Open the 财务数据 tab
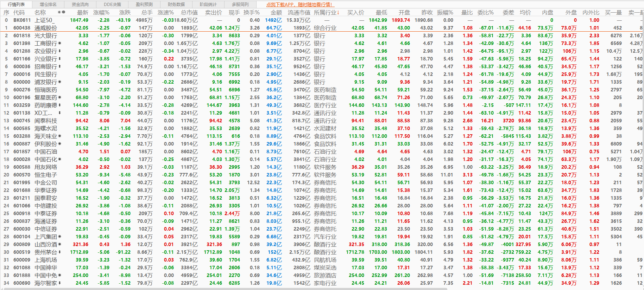This screenshot has height=290, width=644. pyautogui.click(x=176, y=5)
